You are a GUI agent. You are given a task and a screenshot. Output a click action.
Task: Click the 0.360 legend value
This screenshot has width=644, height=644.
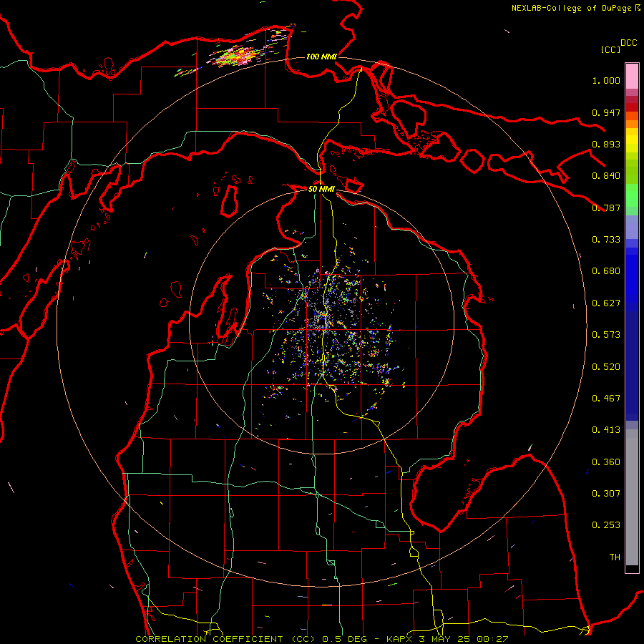tap(606, 462)
